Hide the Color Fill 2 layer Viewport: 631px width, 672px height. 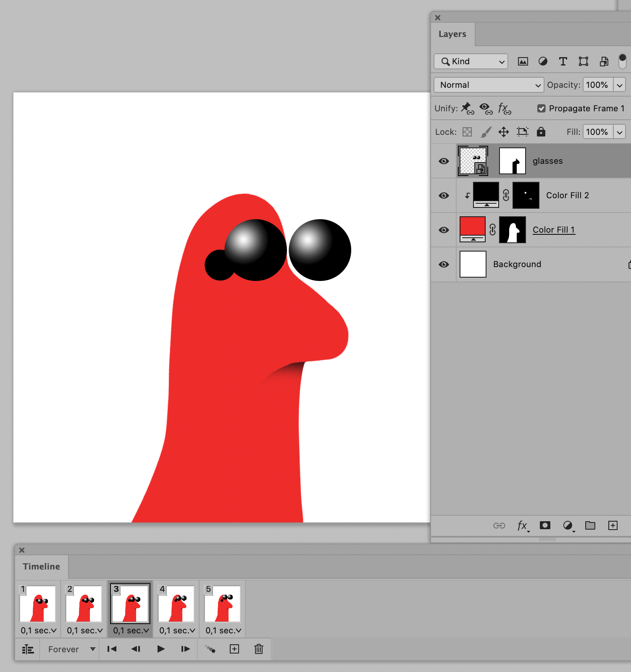click(444, 195)
